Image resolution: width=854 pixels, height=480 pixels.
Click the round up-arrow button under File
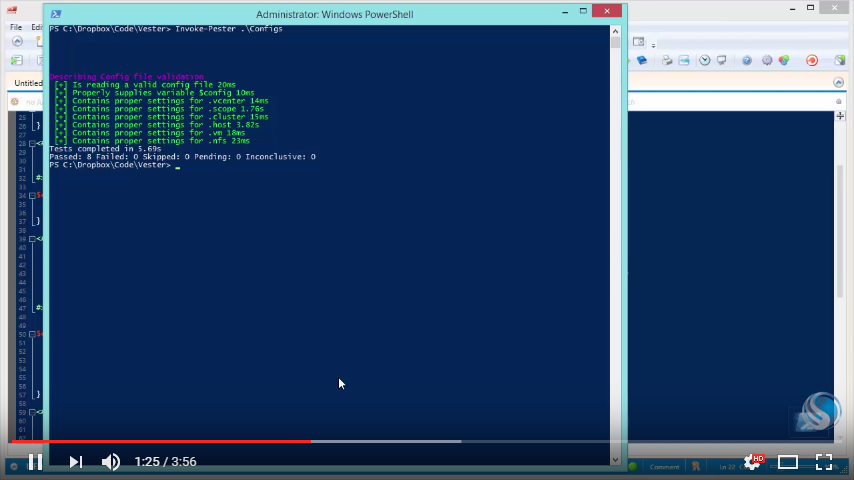[x=17, y=41]
